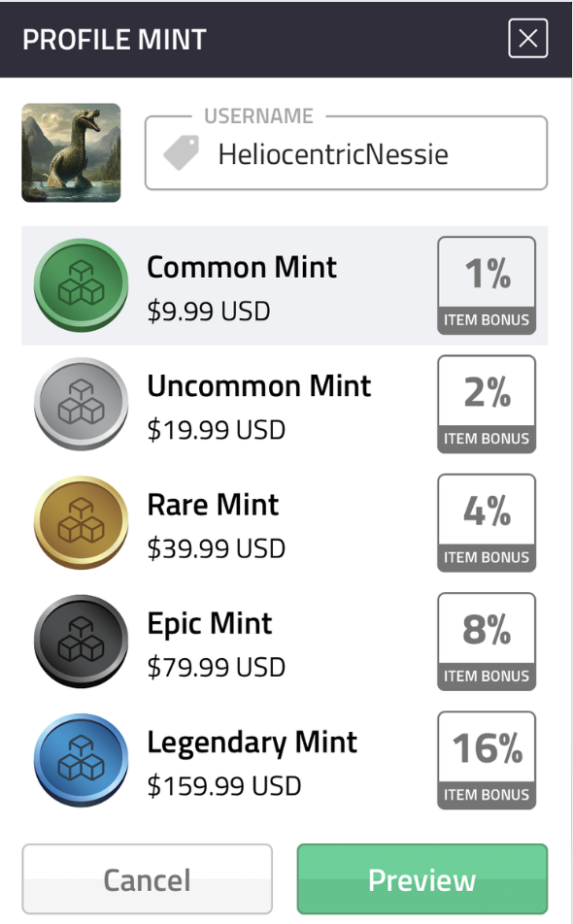573x924 pixels.
Task: Click the 1% item bonus badge
Action: [487, 284]
